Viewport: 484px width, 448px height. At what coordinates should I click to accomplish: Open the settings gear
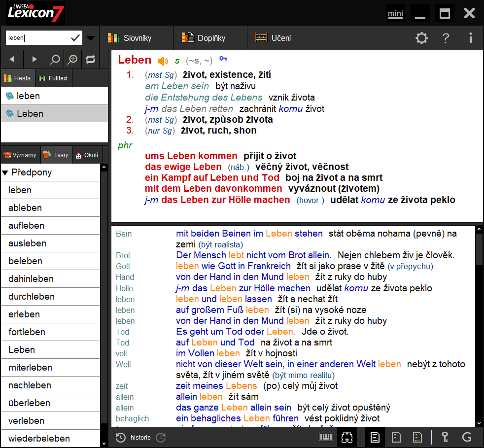pyautogui.click(x=421, y=38)
